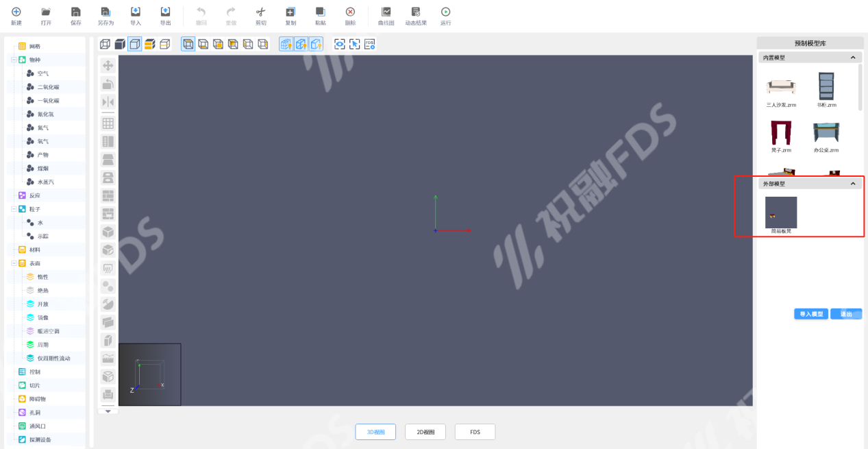
Task: Click the brick wall tool icon
Action: coord(108,195)
